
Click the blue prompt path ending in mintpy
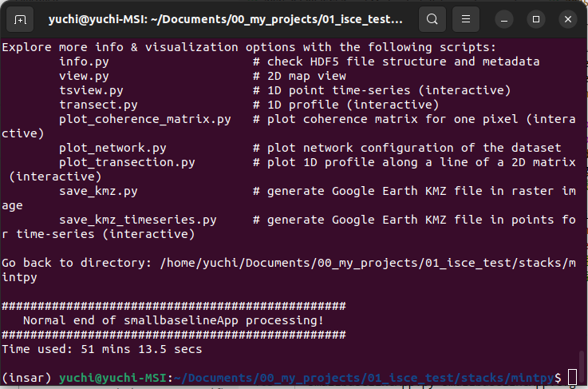click(364, 378)
